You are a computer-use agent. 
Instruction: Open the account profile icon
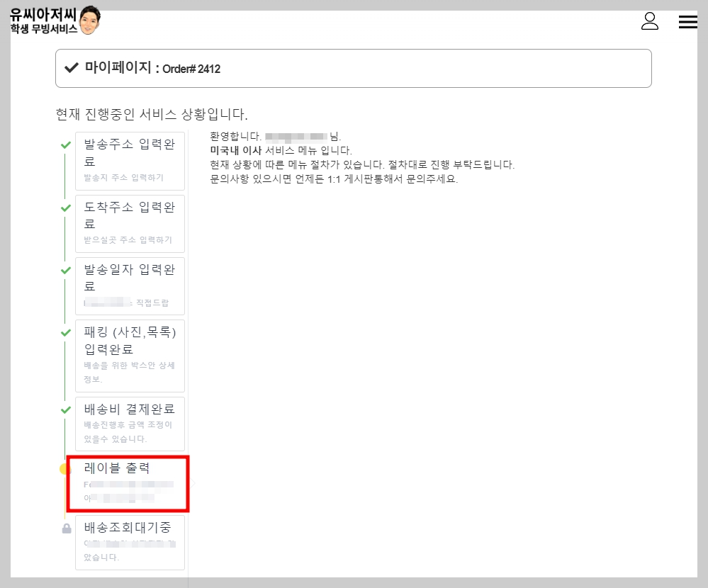point(650,22)
